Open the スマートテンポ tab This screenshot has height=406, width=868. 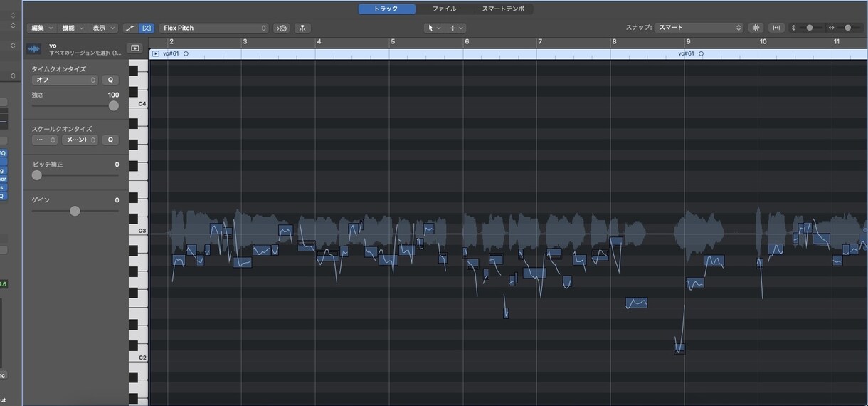click(x=502, y=9)
